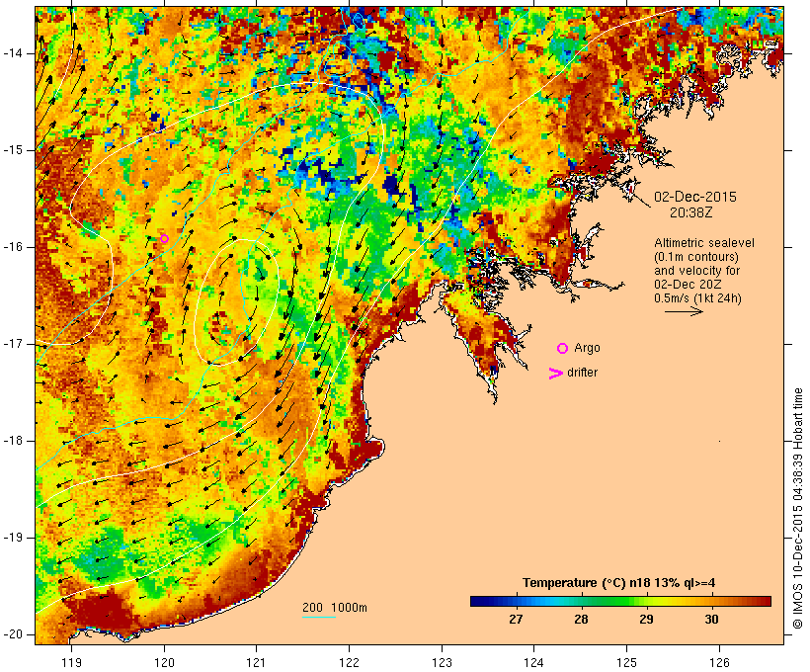Click the dark blue end of temperature colorbar
Image resolution: width=810 pixels, height=672 pixels.
coord(480,601)
